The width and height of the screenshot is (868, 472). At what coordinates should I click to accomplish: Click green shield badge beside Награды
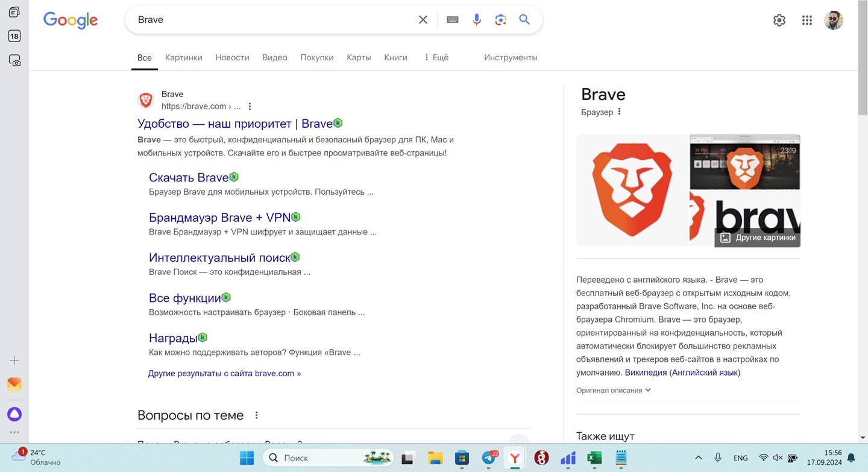203,338
